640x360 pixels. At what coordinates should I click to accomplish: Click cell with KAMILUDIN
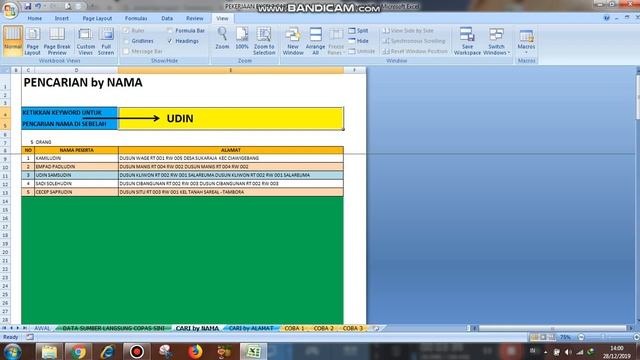pyautogui.click(x=76, y=158)
